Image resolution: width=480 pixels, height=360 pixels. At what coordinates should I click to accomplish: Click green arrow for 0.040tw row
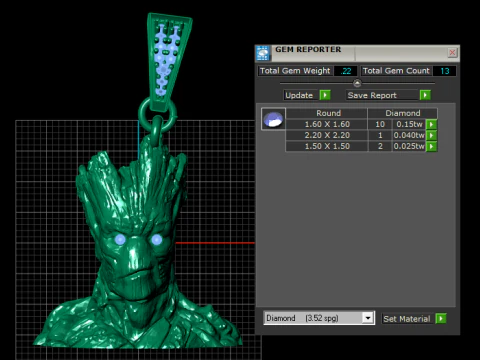431,135
